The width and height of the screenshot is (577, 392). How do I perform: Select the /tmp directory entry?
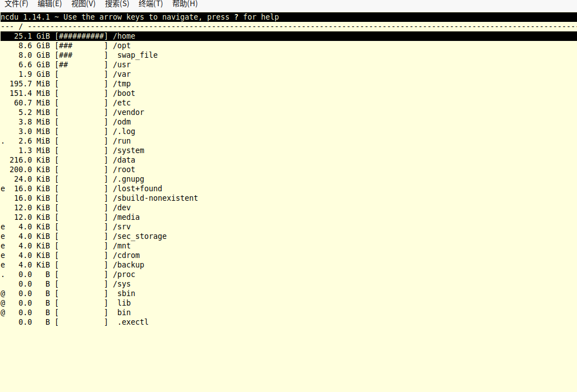[x=121, y=83]
